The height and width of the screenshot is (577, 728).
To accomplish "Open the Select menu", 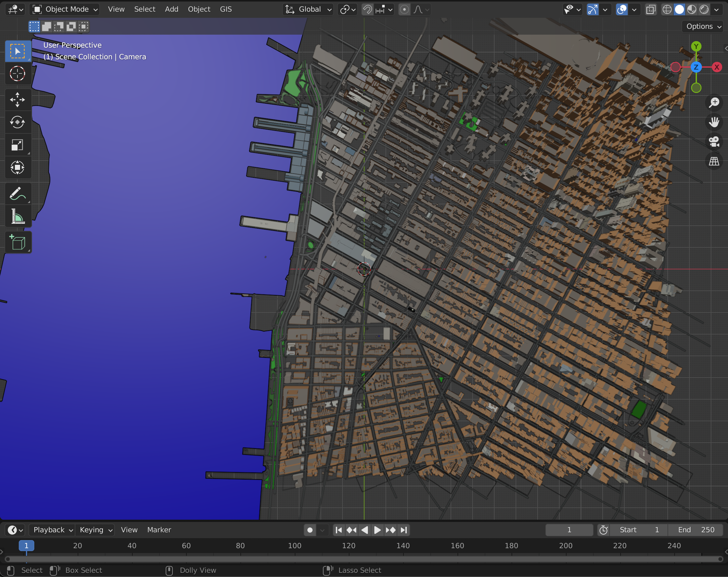I will pos(145,9).
